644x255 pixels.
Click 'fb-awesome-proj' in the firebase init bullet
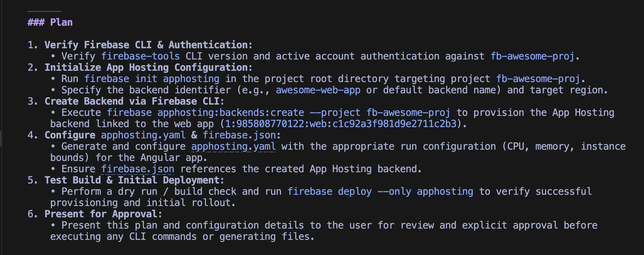pyautogui.click(x=538, y=79)
